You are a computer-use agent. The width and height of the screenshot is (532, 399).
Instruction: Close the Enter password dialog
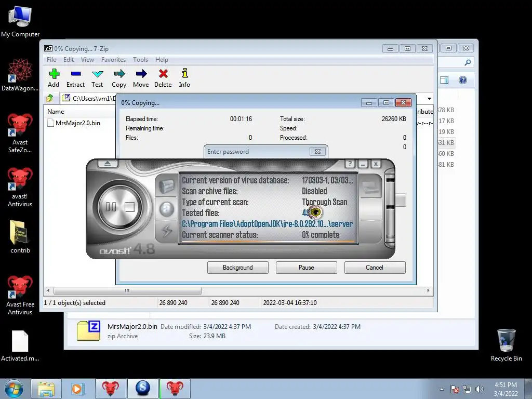[317, 151]
